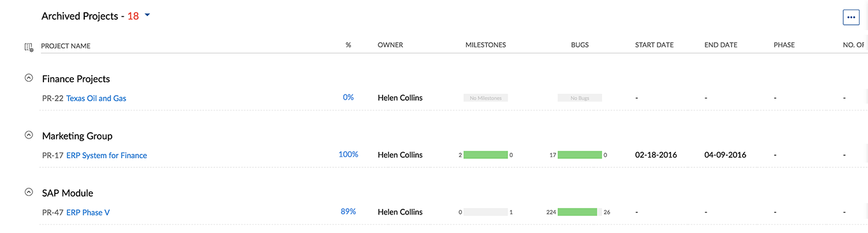Open the column customization icon
This screenshot has width=868, height=233.
pos(28,47)
